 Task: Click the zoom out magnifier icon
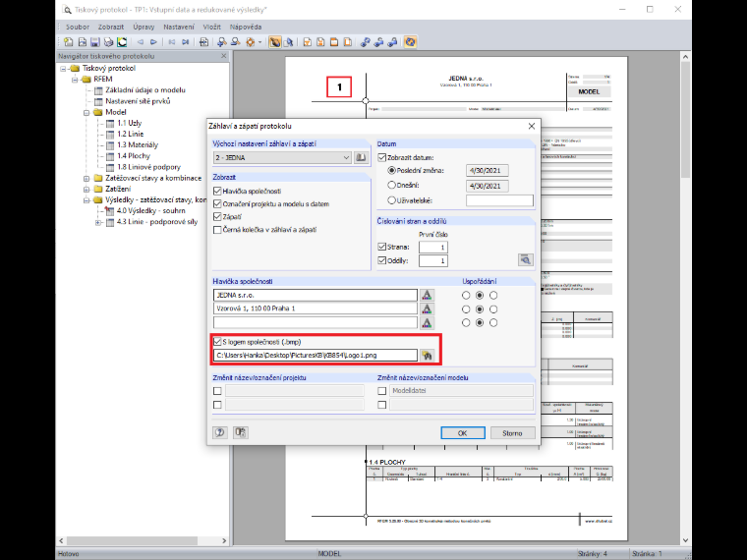[x=235, y=42]
